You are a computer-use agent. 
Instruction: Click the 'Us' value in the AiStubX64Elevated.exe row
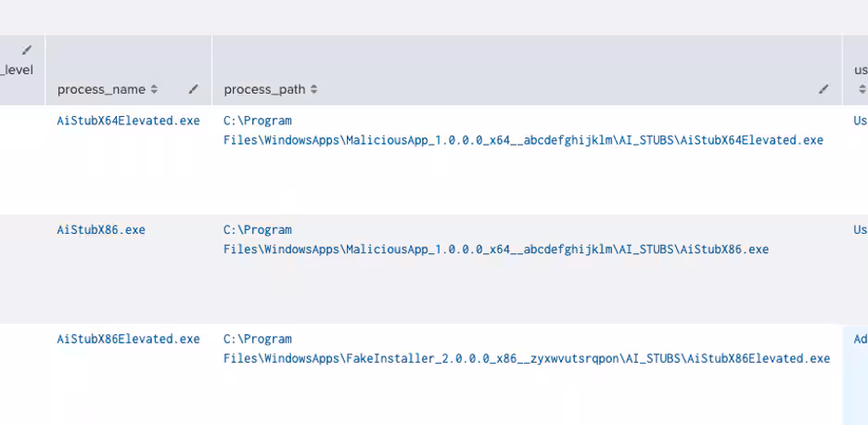(x=860, y=121)
